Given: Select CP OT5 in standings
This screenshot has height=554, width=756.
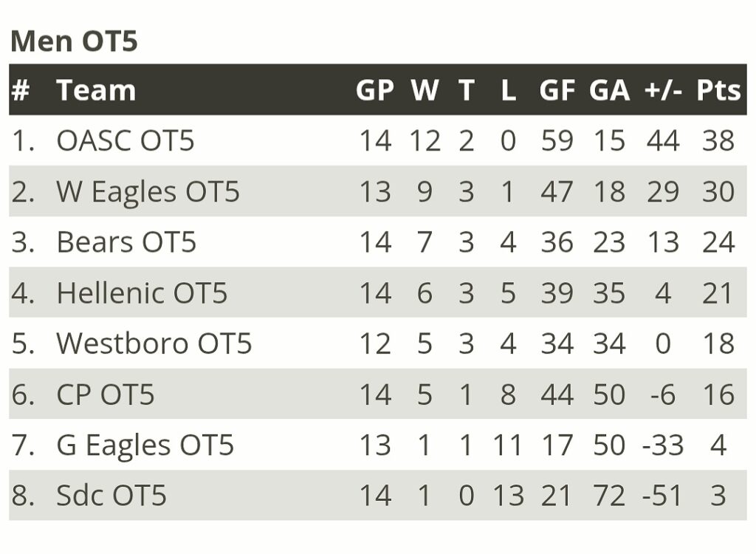Looking at the screenshot, I should (106, 394).
